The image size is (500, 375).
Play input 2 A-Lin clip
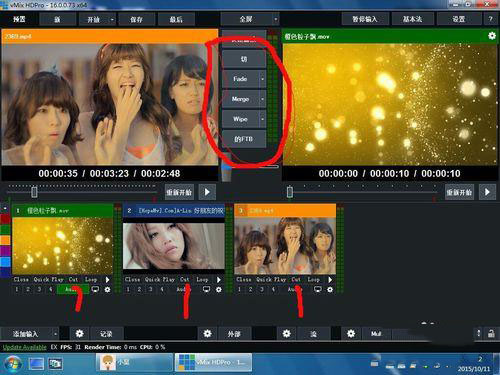point(219,279)
